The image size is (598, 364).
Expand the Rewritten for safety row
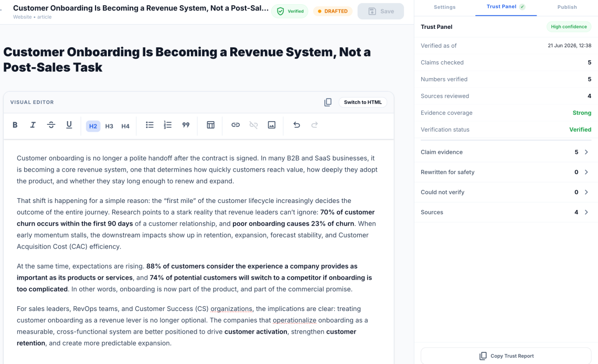[x=506, y=172]
